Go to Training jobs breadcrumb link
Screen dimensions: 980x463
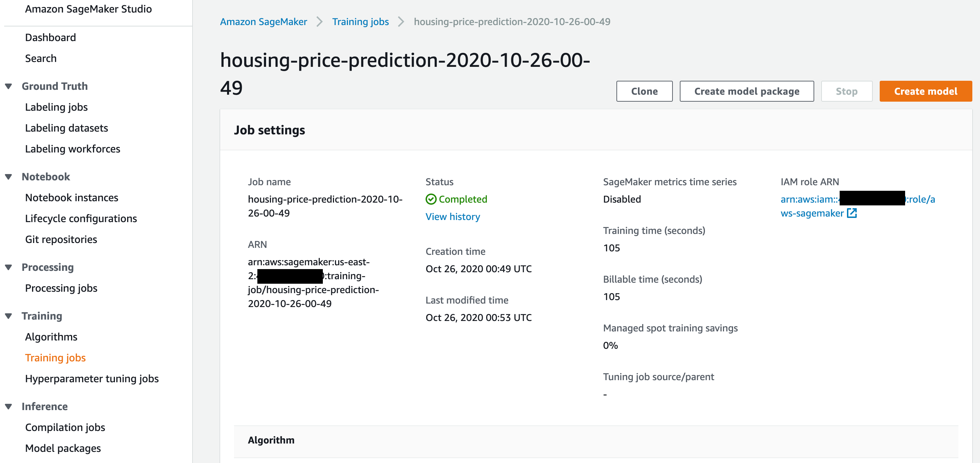coord(360,22)
